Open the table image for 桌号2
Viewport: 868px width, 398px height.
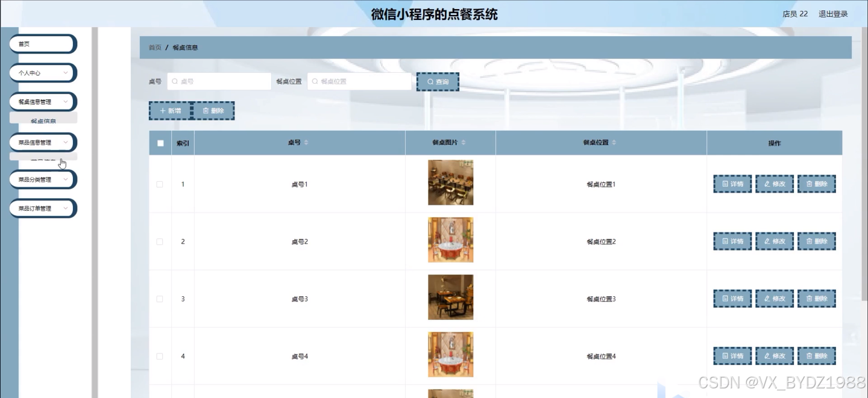tap(450, 240)
